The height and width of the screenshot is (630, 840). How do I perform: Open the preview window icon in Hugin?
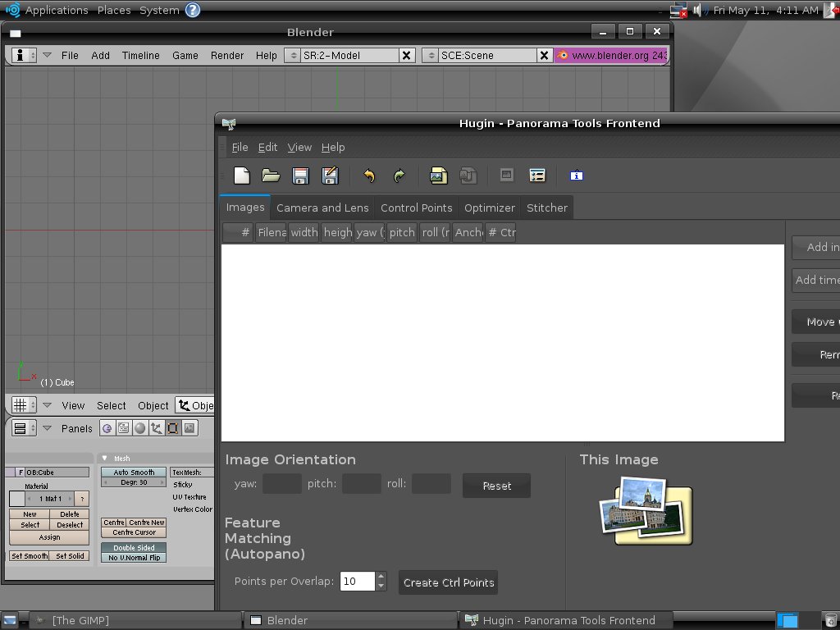(507, 176)
